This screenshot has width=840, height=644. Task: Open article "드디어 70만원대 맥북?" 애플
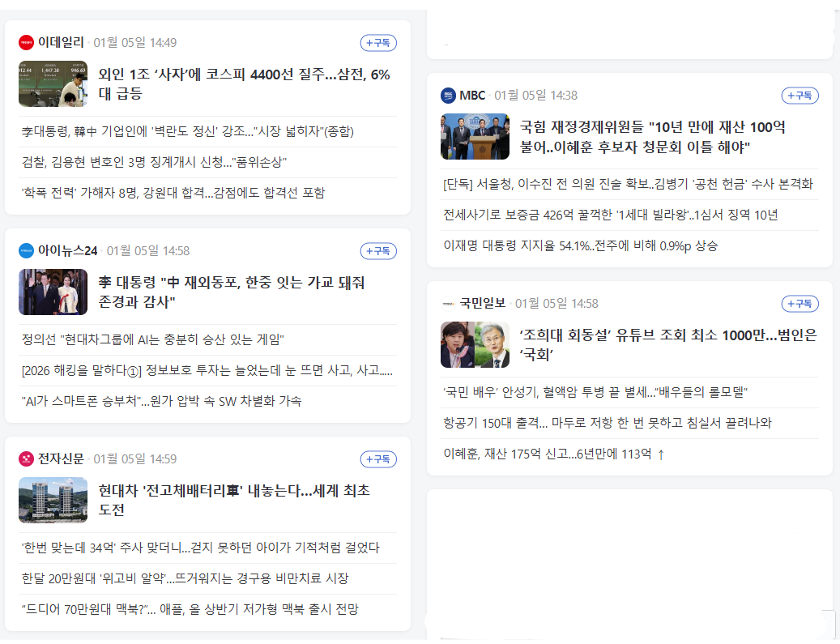190,609
